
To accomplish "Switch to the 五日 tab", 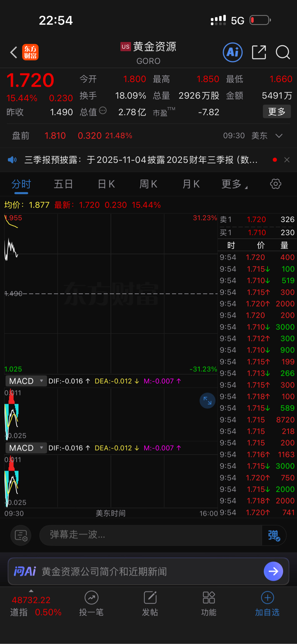I will click(x=63, y=184).
